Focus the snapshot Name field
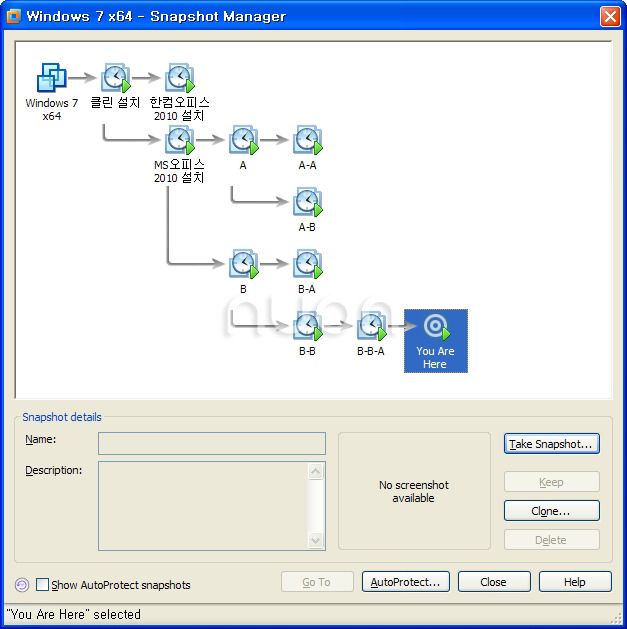Screen dimensions: 627x629 click(x=211, y=443)
